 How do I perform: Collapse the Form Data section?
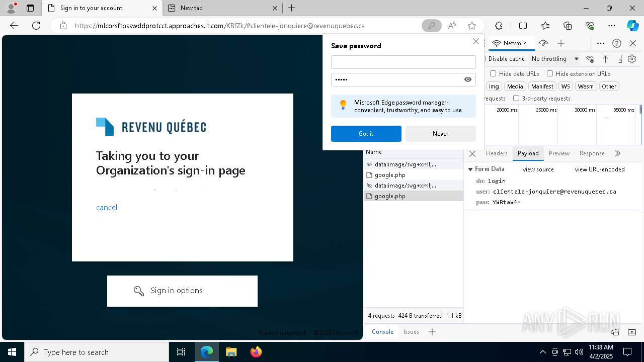(x=470, y=169)
